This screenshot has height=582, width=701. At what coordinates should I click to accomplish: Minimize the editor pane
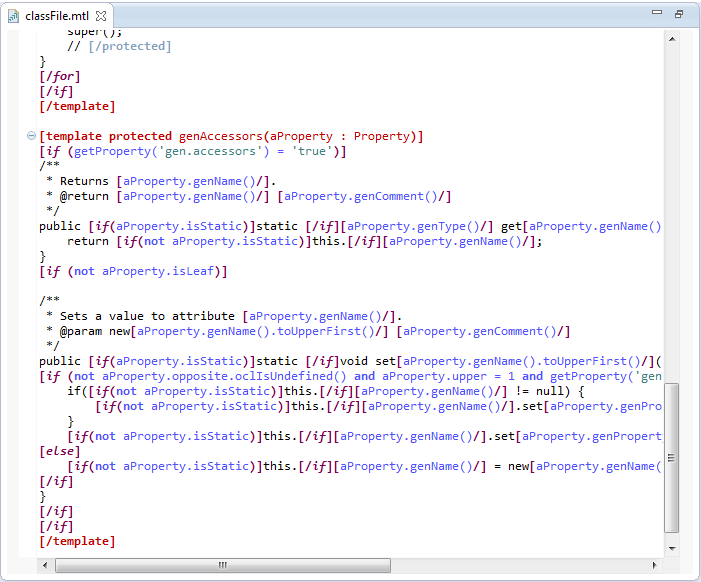click(x=657, y=14)
